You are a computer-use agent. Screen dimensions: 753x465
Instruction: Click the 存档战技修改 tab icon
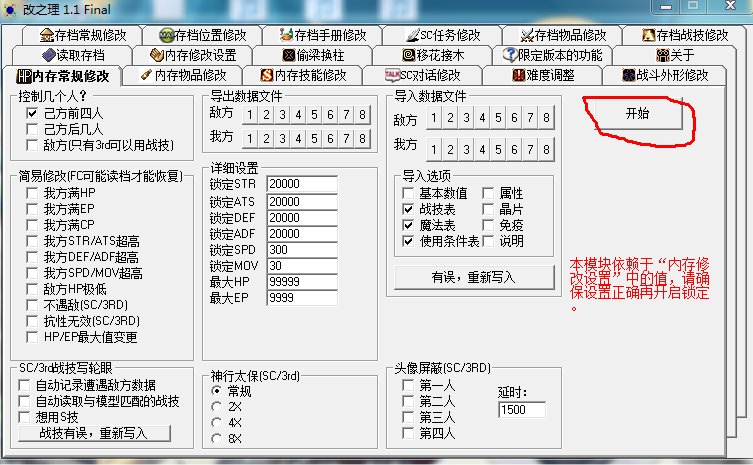(649, 35)
